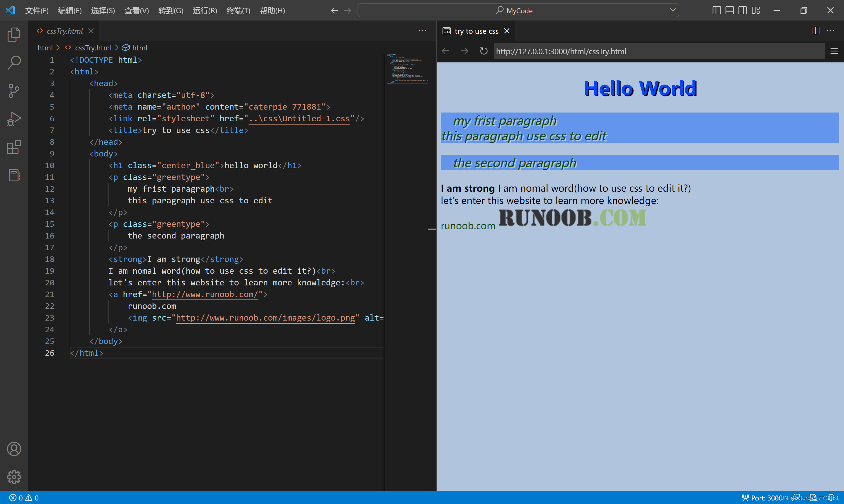Expand the MyCode command center dropdown
The height and width of the screenshot is (504, 844).
point(673,10)
